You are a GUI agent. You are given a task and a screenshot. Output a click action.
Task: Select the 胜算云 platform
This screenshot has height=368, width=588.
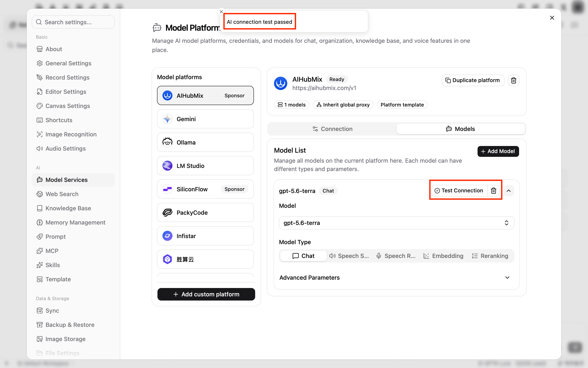[x=205, y=259]
